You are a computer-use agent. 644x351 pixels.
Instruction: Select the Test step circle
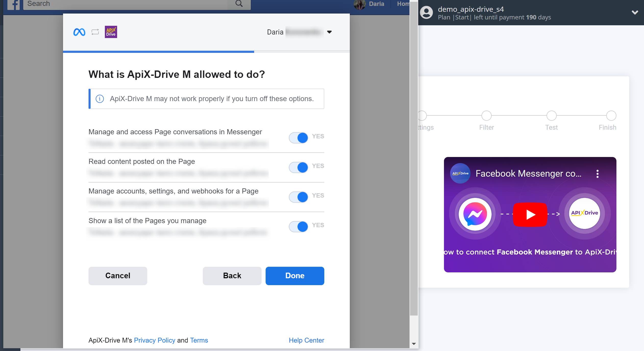552,116
